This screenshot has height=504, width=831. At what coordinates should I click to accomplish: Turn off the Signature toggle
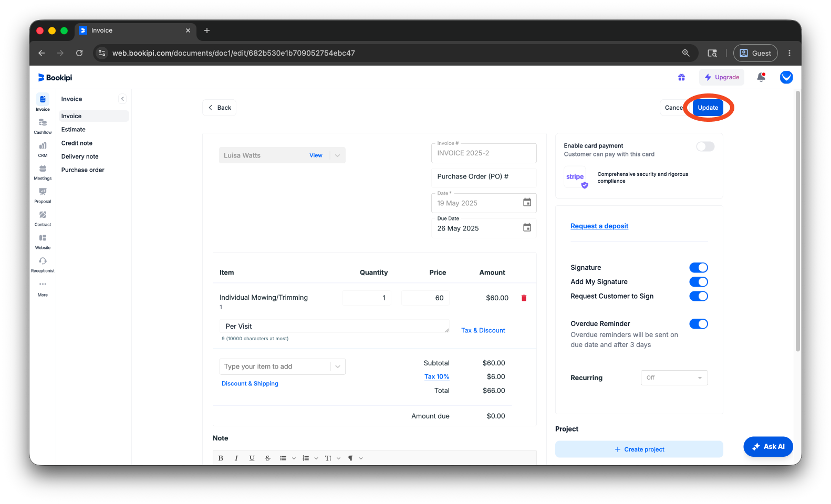click(699, 268)
